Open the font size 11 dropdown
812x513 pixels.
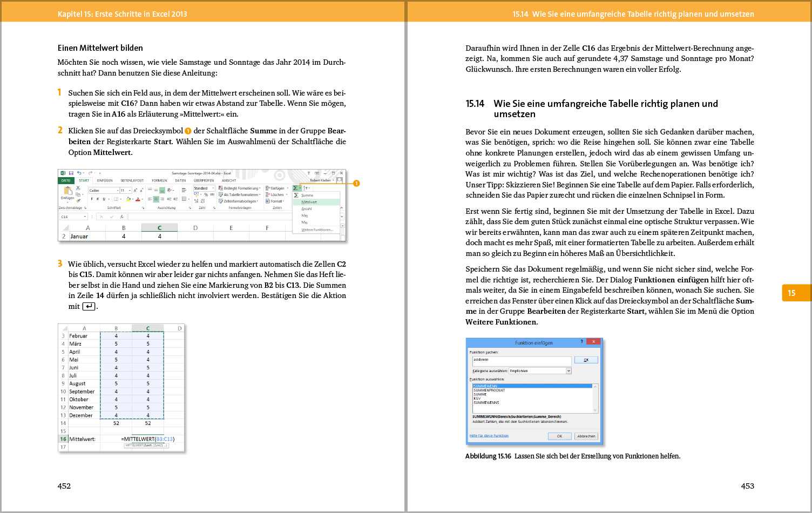coord(130,191)
